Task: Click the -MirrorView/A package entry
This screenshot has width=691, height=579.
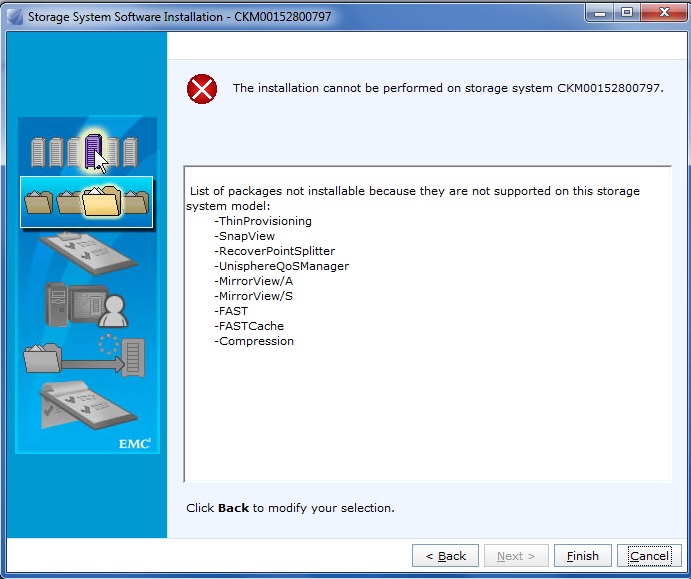Action: (x=253, y=281)
